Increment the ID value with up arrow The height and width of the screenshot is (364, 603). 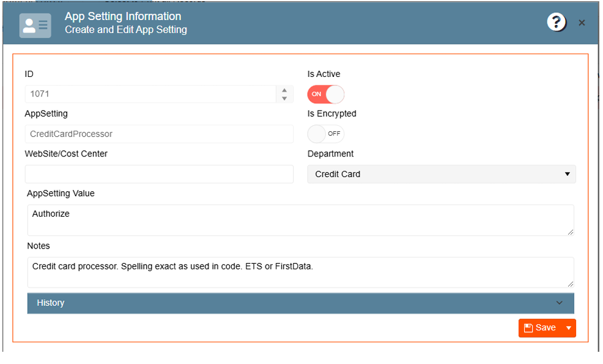click(284, 90)
